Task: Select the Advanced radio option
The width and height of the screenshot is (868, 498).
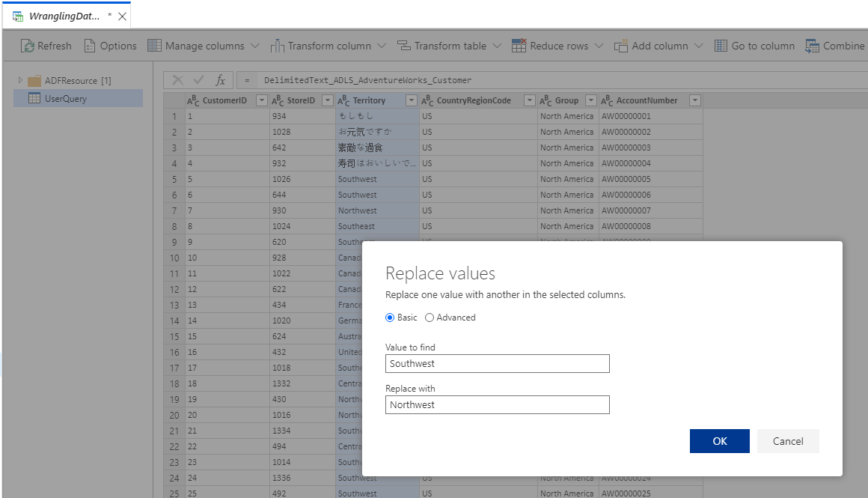Action: coord(430,318)
